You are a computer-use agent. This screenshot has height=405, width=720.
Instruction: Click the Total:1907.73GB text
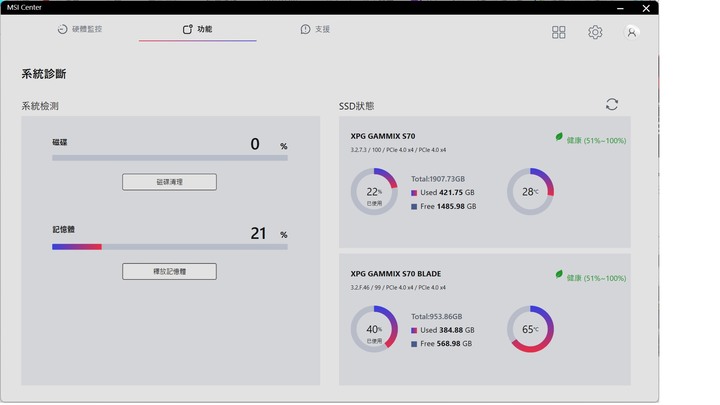438,179
